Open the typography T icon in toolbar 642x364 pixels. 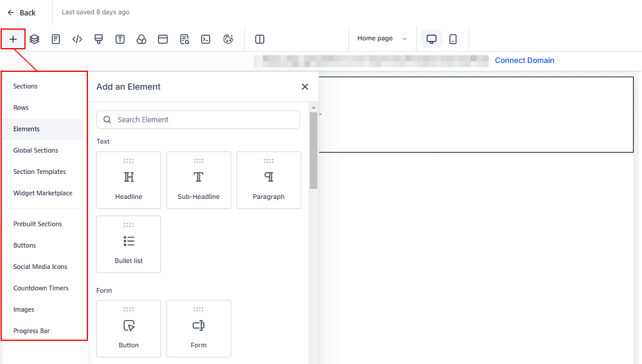(x=120, y=39)
